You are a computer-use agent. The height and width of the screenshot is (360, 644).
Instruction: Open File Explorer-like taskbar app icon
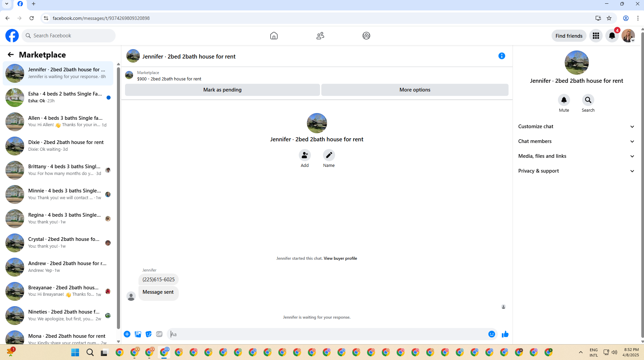(105, 352)
